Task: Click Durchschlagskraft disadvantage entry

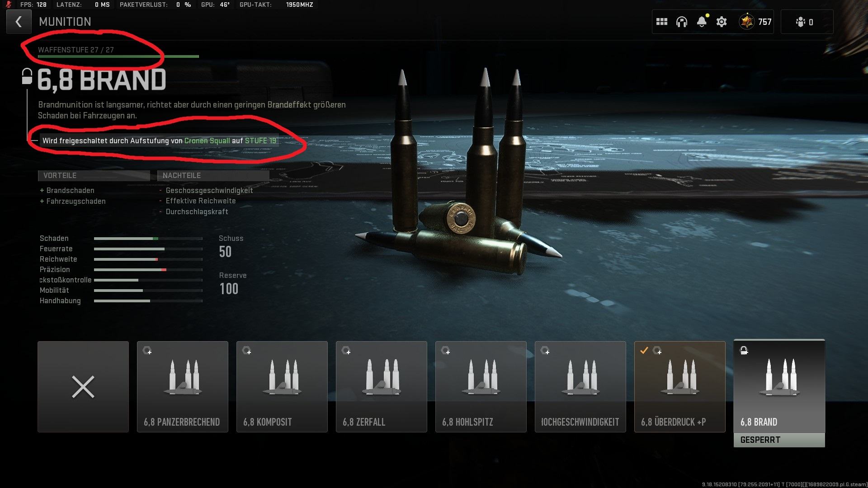Action: (x=193, y=211)
